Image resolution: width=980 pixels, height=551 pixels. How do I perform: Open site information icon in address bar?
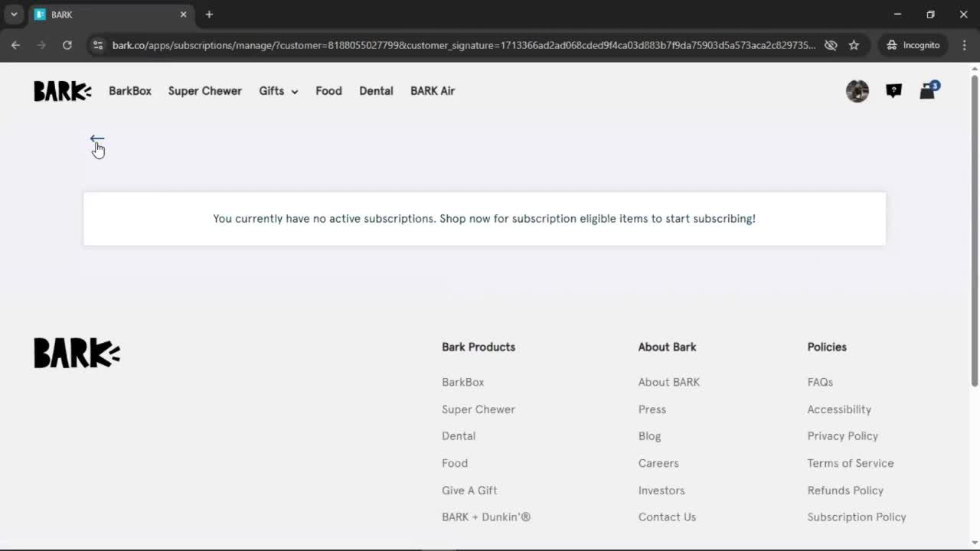pos(97,45)
